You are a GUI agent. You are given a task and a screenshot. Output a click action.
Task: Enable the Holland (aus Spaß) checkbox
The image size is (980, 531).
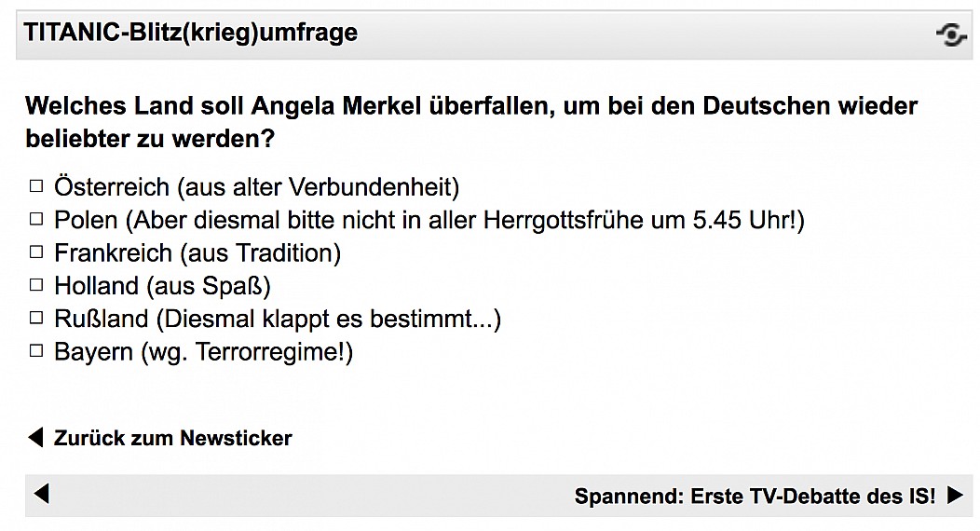pos(36,285)
